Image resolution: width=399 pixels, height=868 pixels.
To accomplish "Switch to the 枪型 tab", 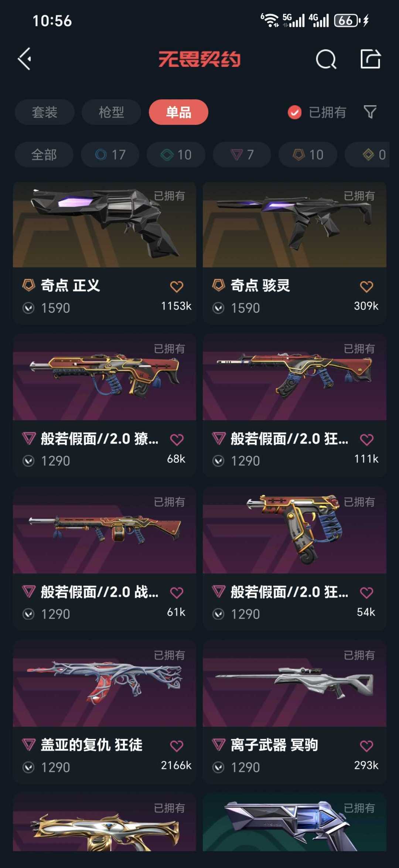I will [x=111, y=112].
